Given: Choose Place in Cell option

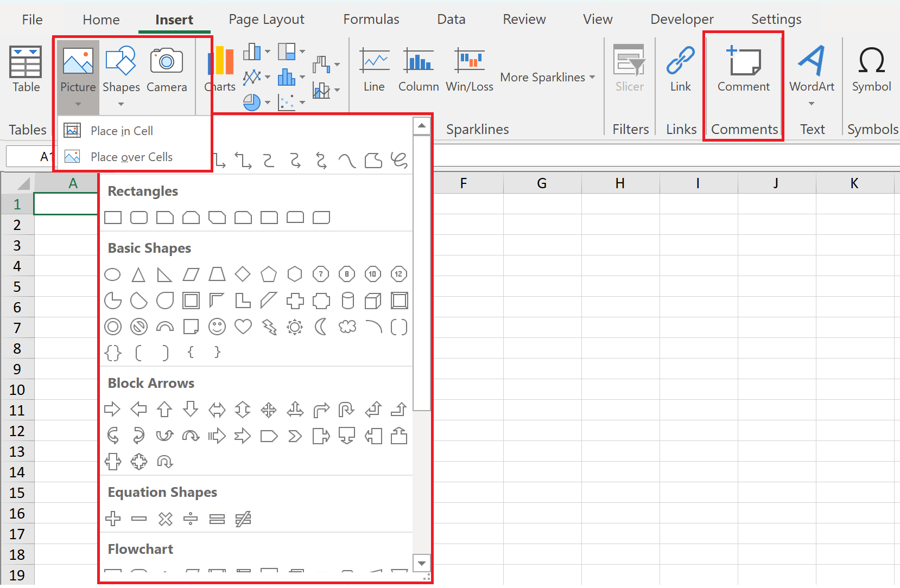Looking at the screenshot, I should click(134, 131).
